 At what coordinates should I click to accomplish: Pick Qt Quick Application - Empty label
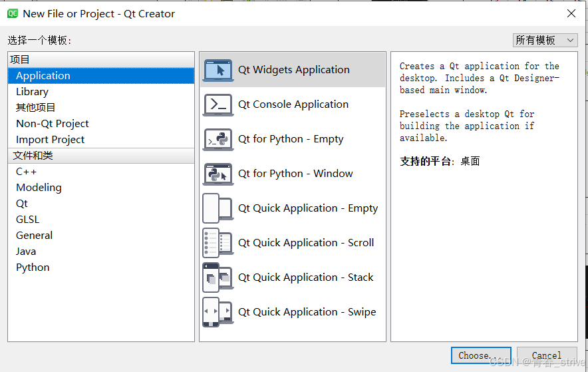[308, 208]
